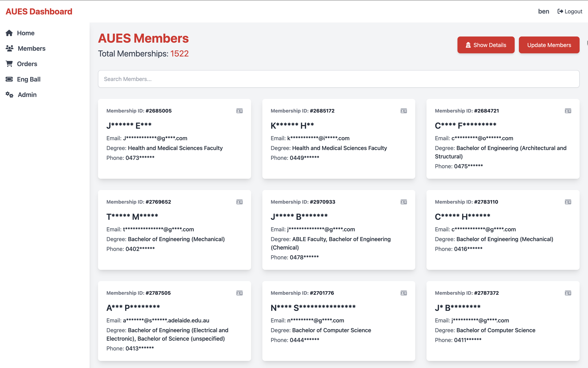The width and height of the screenshot is (588, 368).
Task: Click the ID card icon on membership #2783110
Action: [x=568, y=202]
